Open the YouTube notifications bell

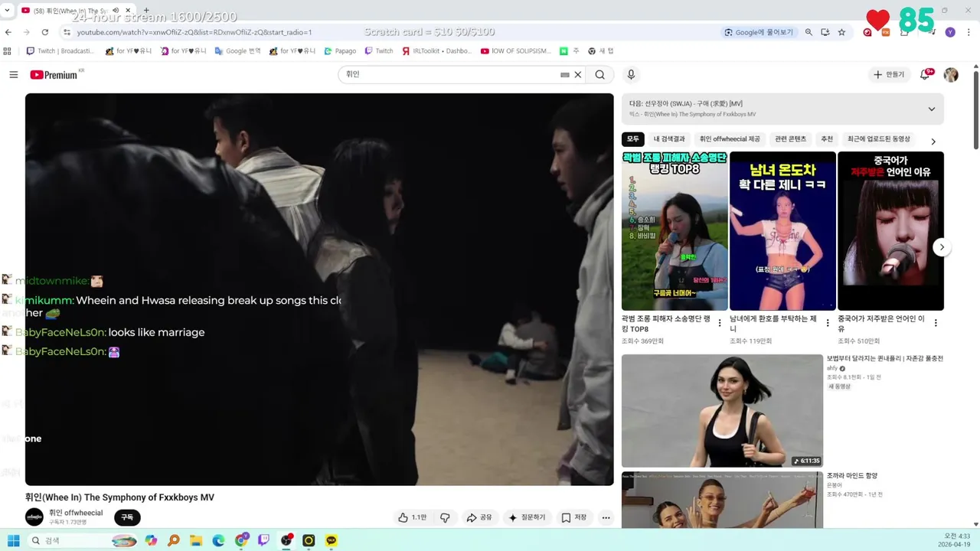pyautogui.click(x=925, y=74)
